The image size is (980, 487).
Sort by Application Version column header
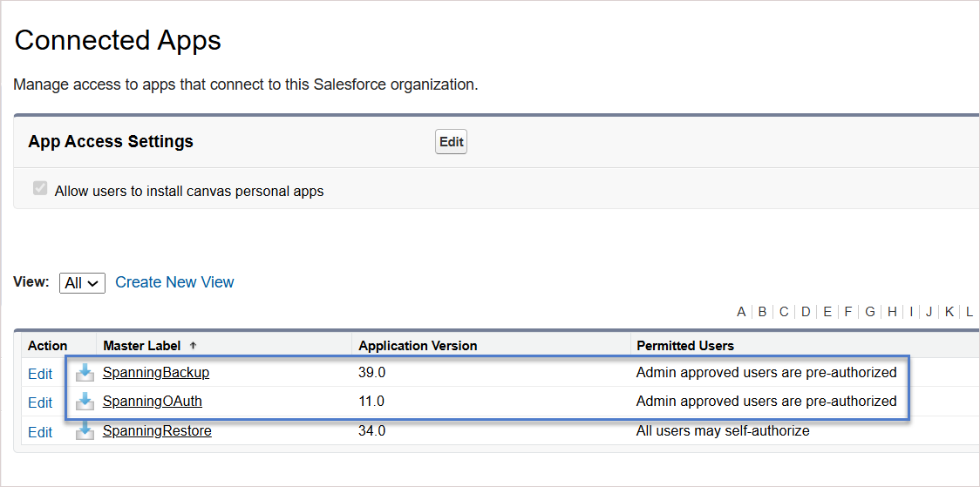[x=419, y=345]
